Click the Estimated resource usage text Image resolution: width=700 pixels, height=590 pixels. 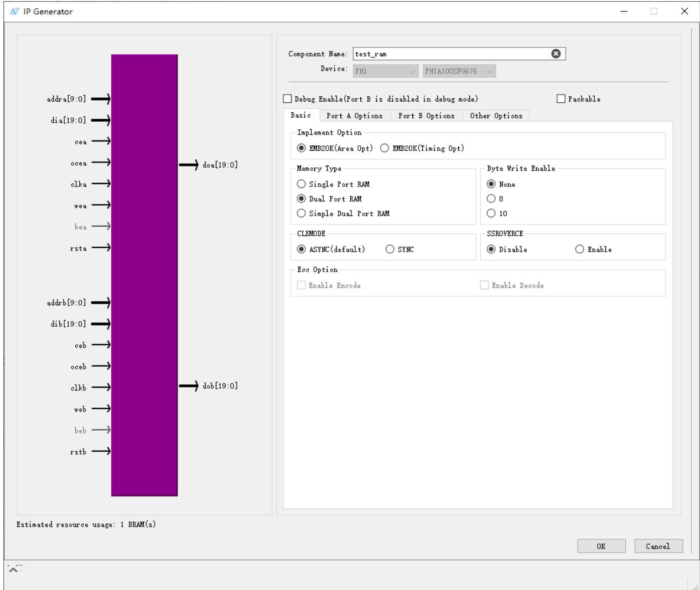pos(86,524)
